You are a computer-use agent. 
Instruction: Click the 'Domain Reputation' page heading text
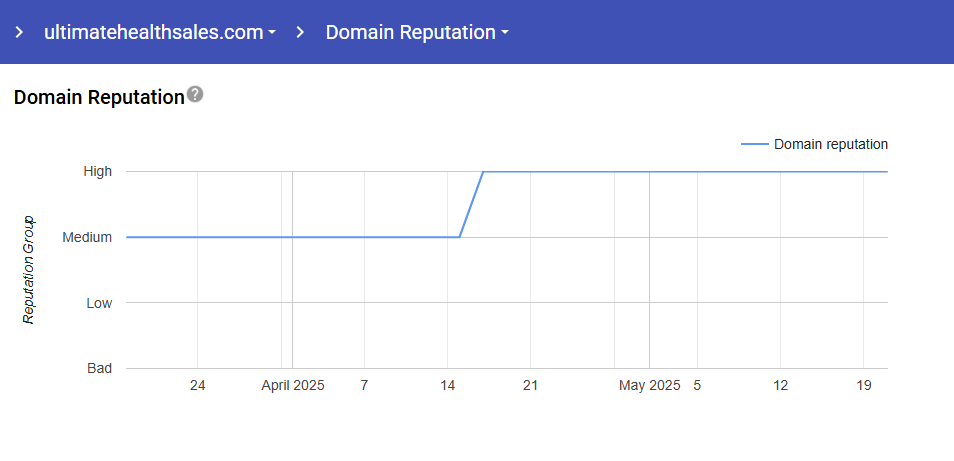(x=99, y=97)
